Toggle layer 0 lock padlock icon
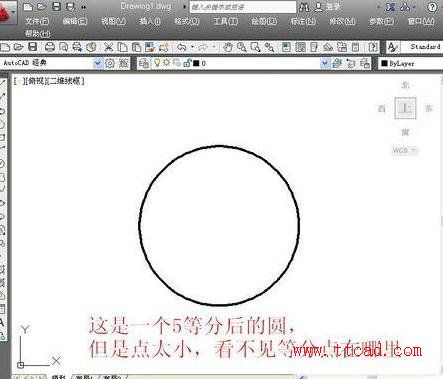The image size is (443, 379). pyautogui.click(x=187, y=63)
